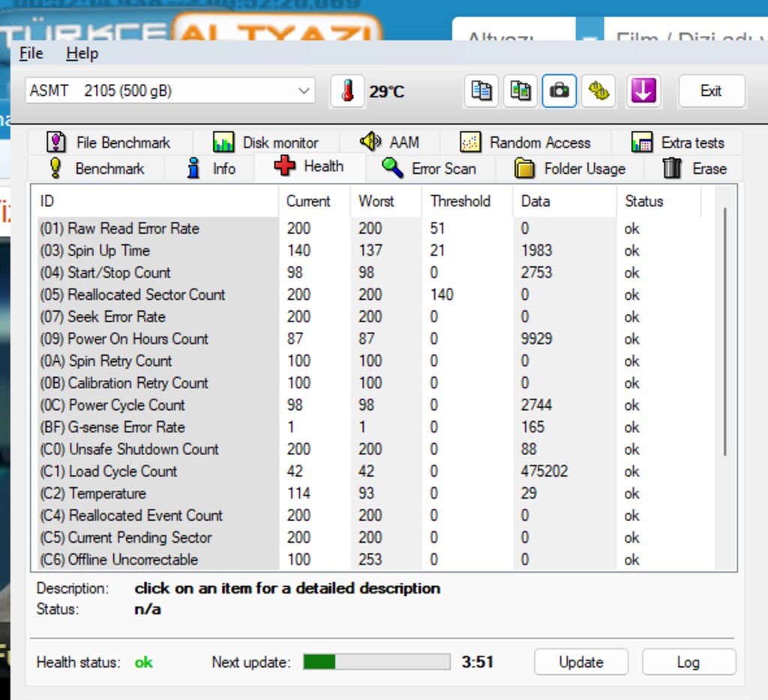Click the AAM speaker icon
Screen dimensions: 768x700
[x=370, y=142]
